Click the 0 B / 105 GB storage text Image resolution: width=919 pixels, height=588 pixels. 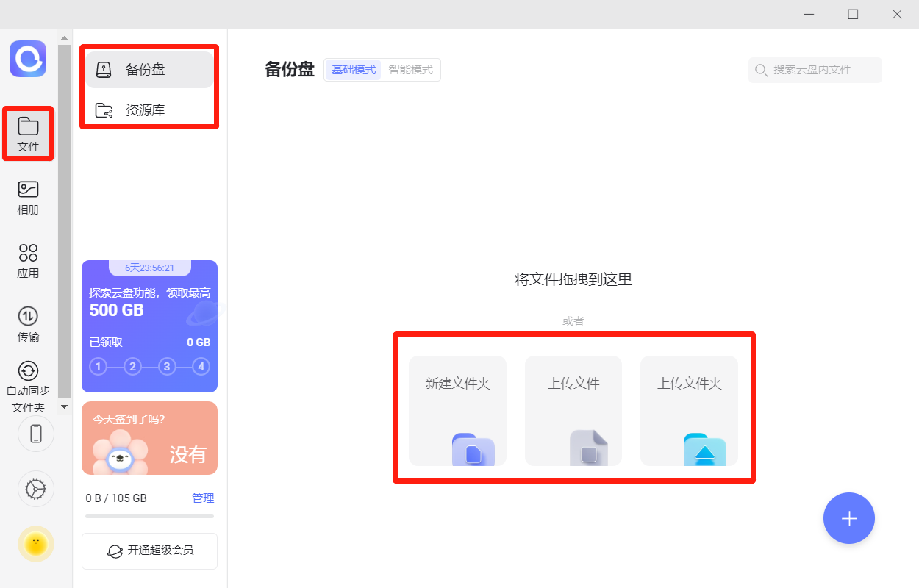tap(116, 498)
